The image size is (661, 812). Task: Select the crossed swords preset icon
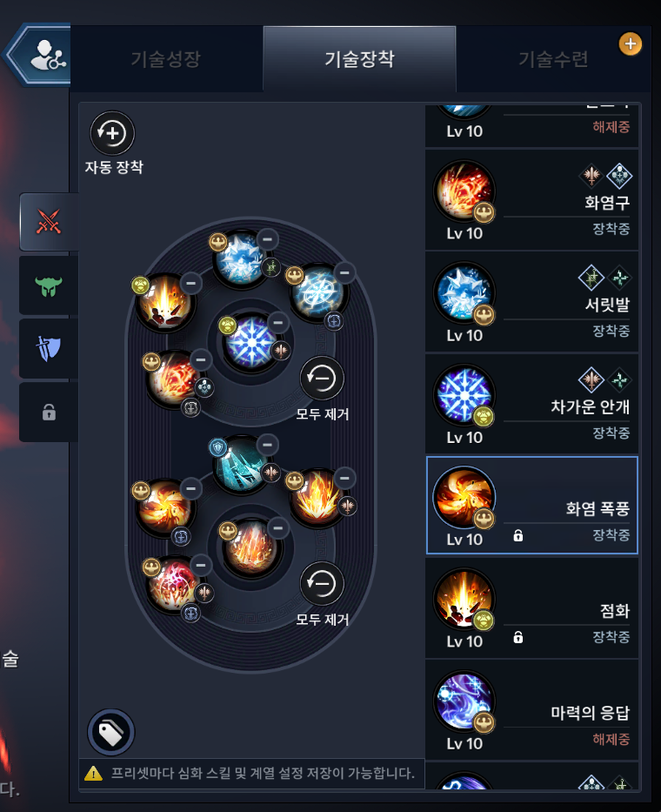[x=49, y=222]
